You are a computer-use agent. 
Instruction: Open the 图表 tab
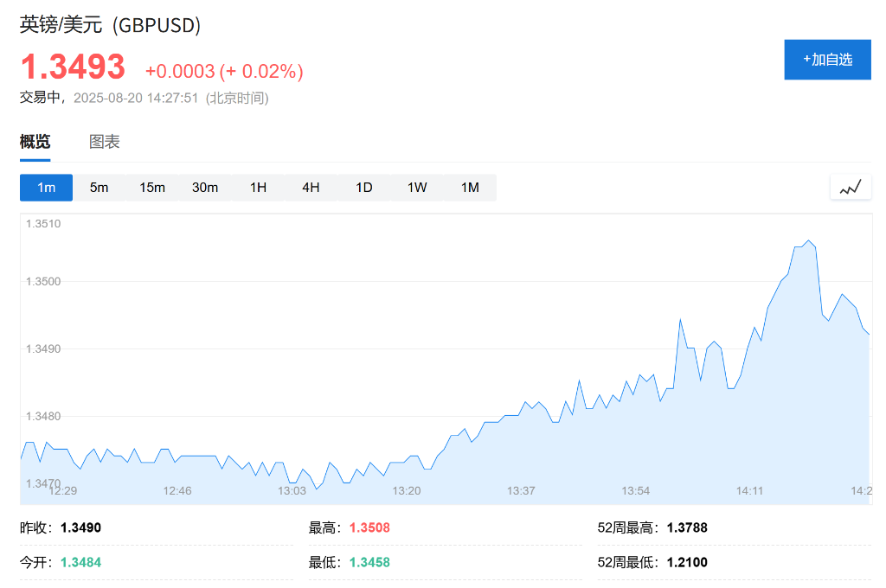105,143
